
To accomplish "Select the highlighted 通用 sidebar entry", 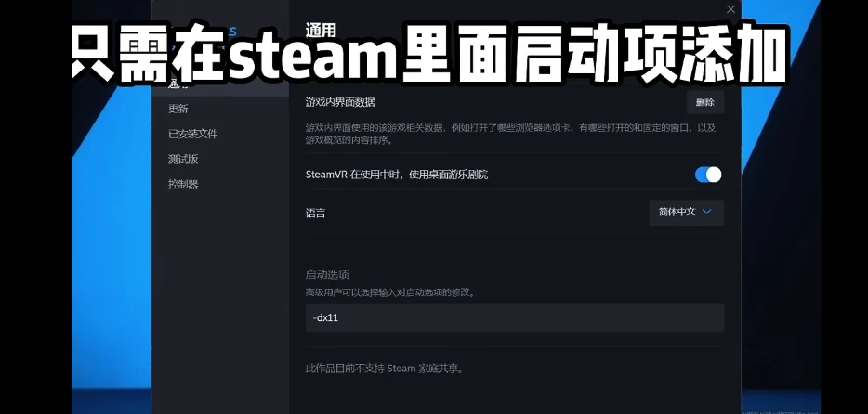I will click(220, 85).
